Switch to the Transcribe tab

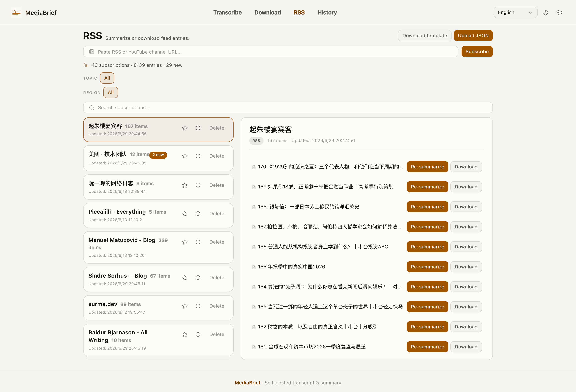[x=227, y=12]
